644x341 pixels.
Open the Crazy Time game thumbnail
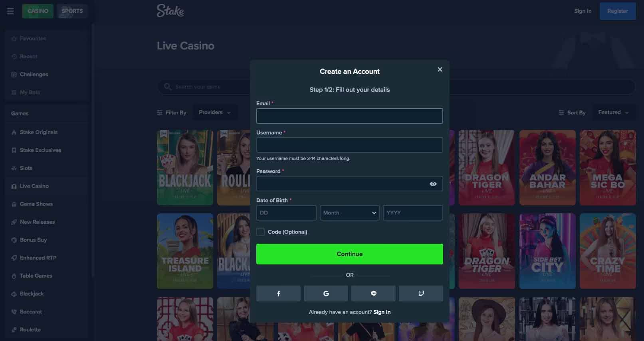click(608, 251)
